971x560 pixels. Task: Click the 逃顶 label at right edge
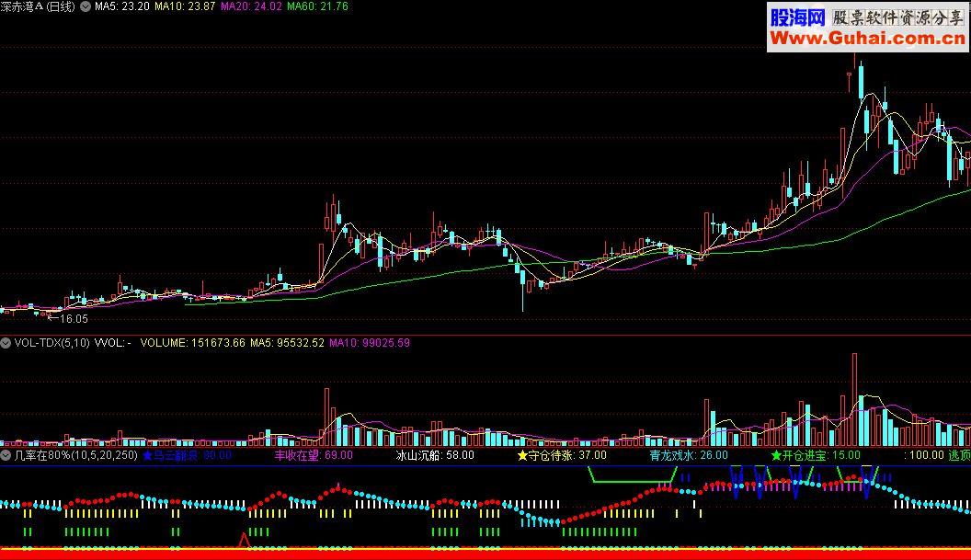tap(959, 455)
